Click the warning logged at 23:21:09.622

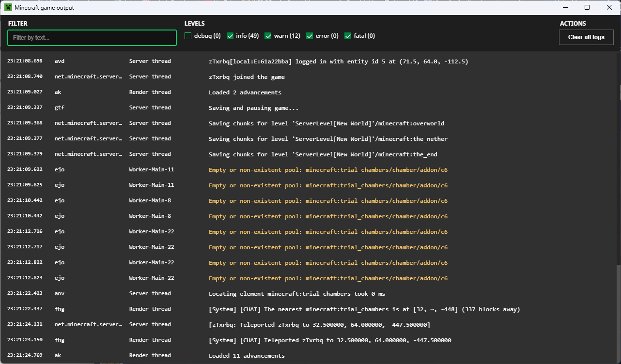(328, 170)
